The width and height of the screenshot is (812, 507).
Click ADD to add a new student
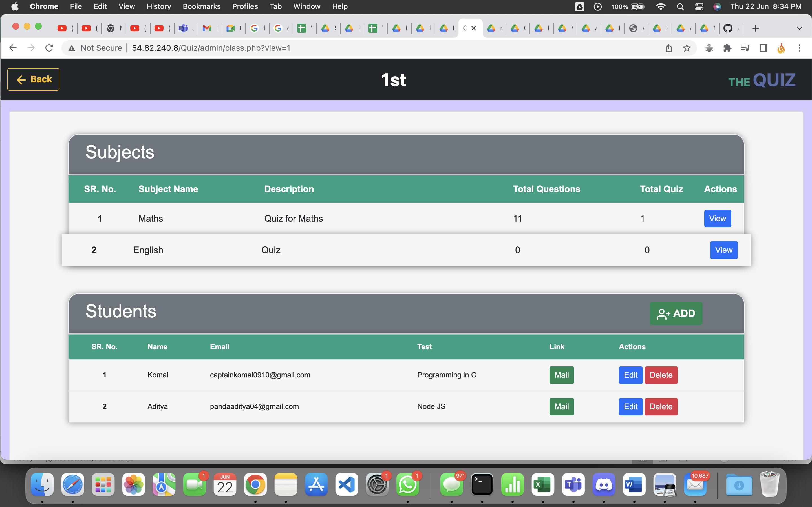[x=676, y=313]
